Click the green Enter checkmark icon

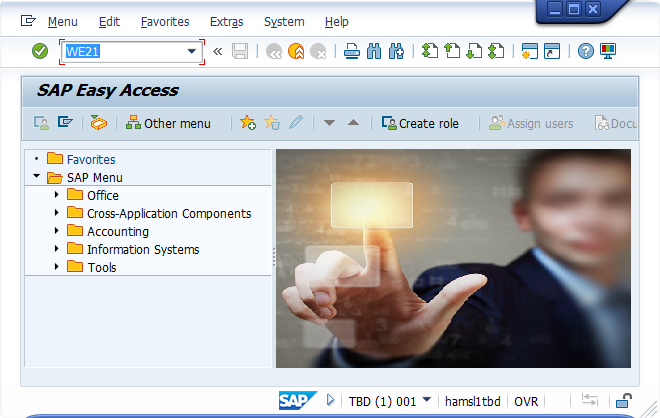coord(40,51)
